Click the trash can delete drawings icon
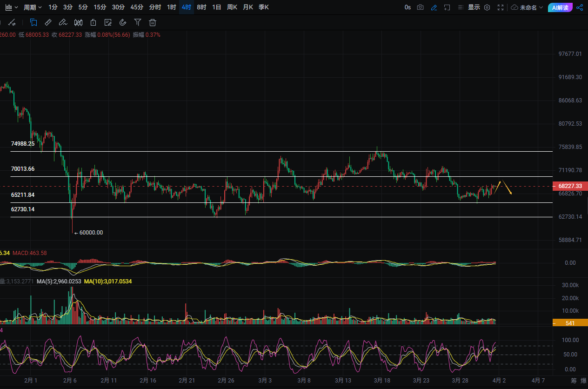This screenshot has height=389, width=588. click(153, 22)
